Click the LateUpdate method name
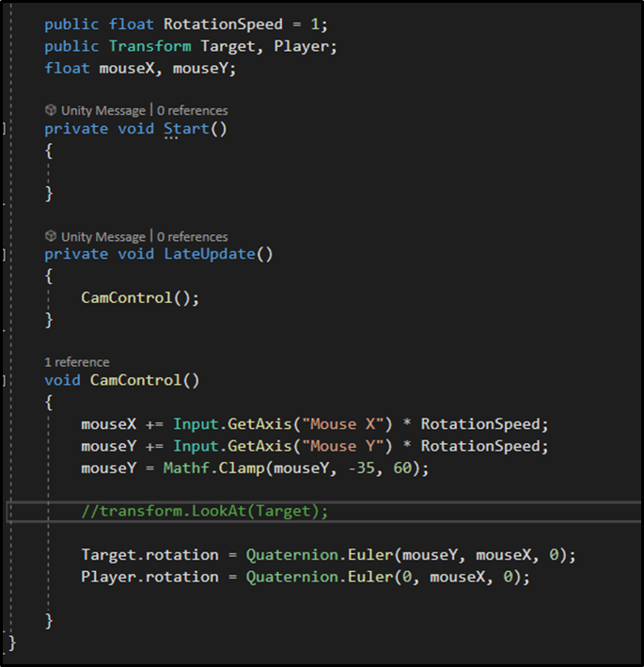644x667 pixels. [210, 254]
